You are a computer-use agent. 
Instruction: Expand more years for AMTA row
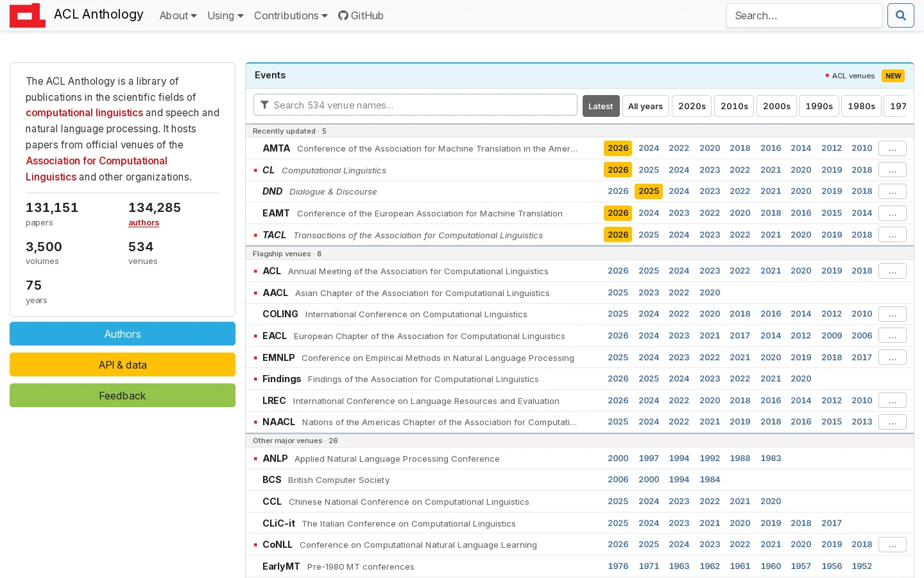[x=892, y=148]
